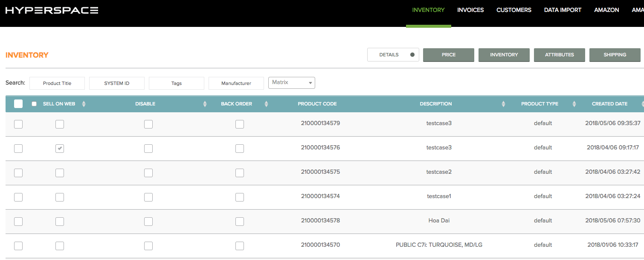Focus the SYSTEM ID search box
The height and width of the screenshot is (260, 644).
117,83
